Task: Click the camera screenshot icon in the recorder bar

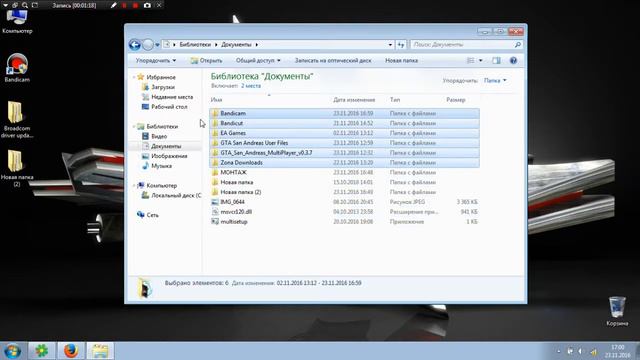Action: [x=147, y=5]
